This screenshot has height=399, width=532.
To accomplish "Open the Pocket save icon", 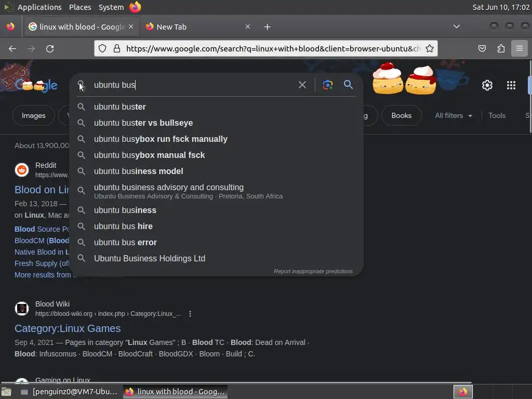I will (482, 48).
